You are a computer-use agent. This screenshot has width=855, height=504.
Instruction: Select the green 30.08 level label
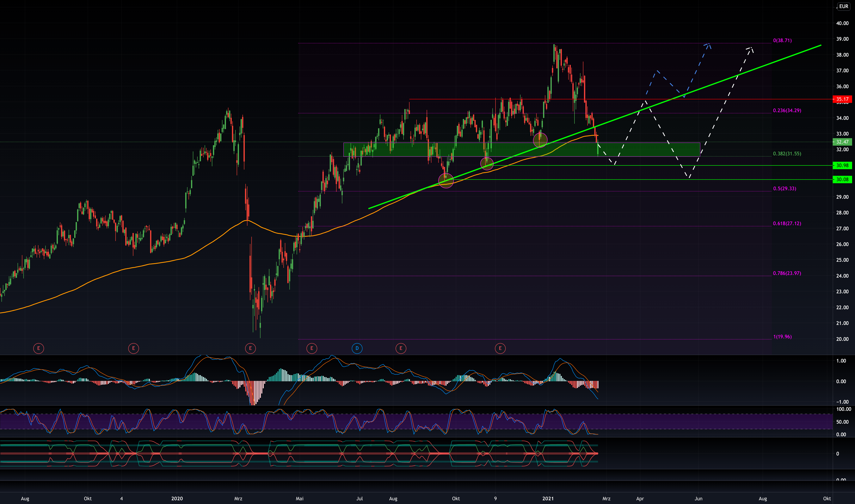click(x=842, y=179)
